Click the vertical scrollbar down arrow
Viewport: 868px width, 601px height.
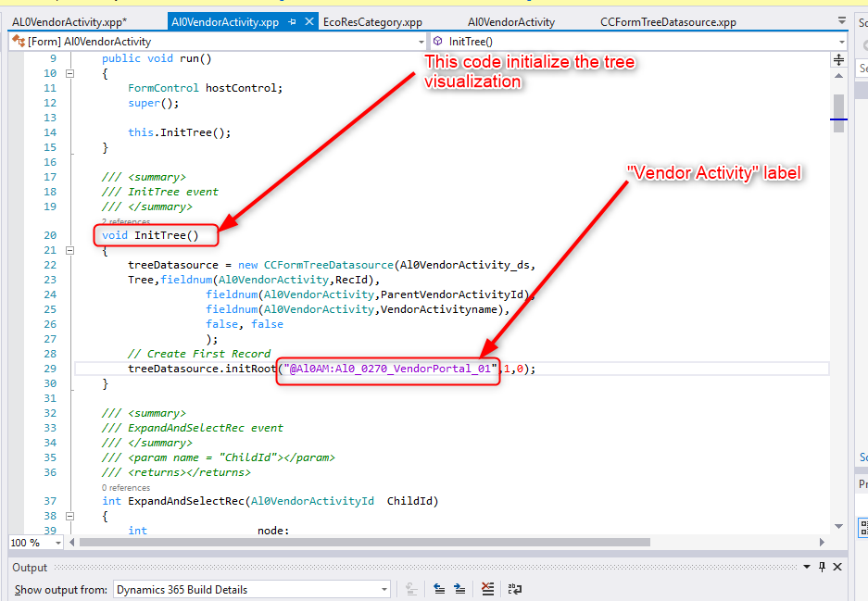click(838, 526)
